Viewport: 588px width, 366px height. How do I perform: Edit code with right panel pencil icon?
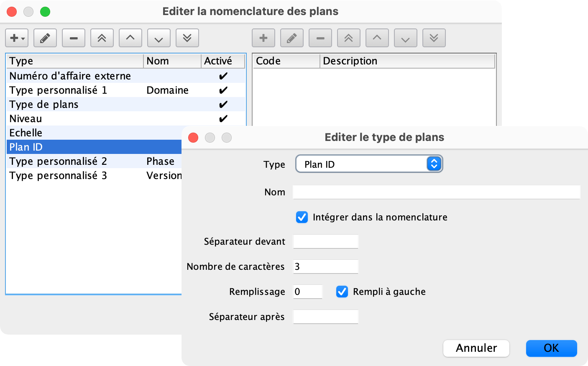click(x=292, y=38)
